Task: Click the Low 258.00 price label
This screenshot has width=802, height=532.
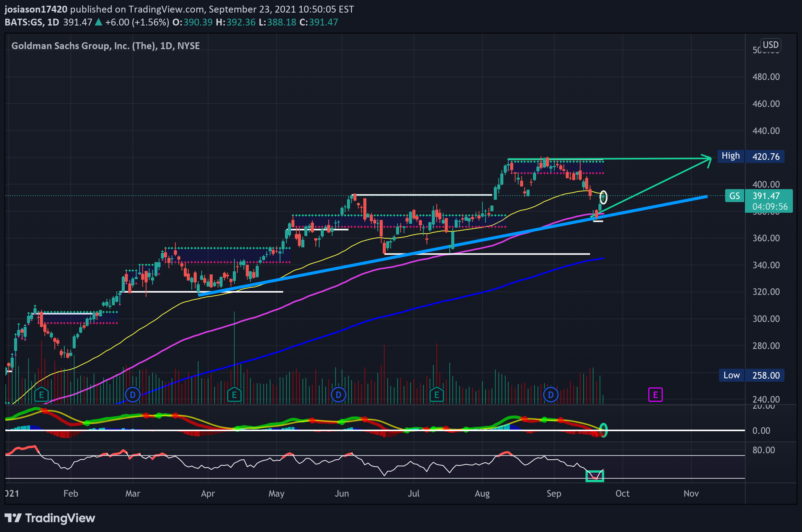Action: 751,375
